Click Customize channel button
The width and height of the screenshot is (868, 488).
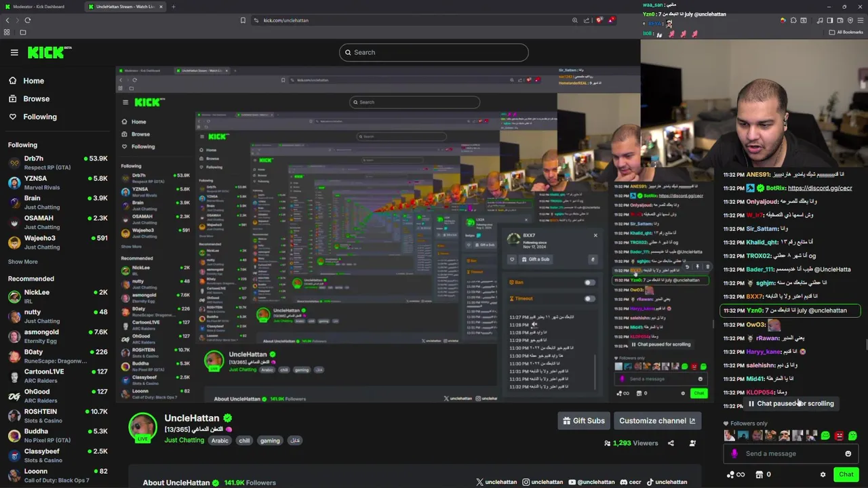pyautogui.click(x=657, y=421)
